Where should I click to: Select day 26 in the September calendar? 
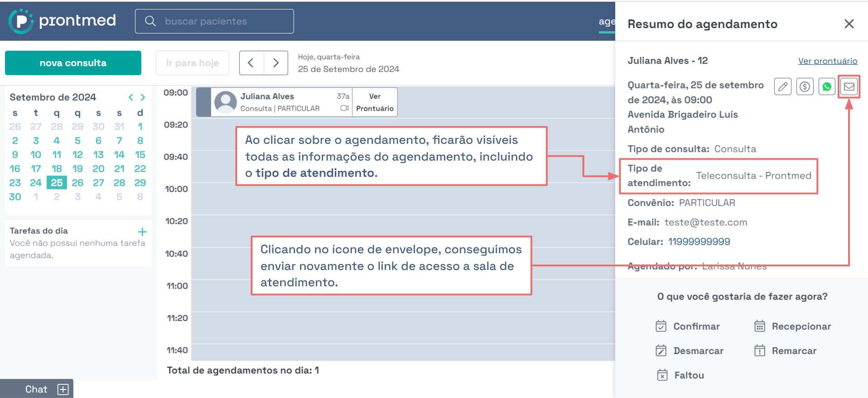77,183
